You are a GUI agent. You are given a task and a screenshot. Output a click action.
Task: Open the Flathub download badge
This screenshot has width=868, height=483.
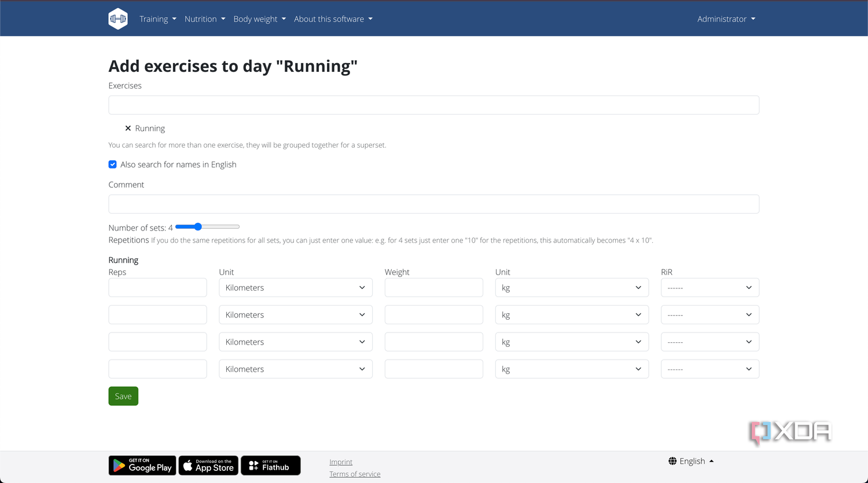(271, 466)
